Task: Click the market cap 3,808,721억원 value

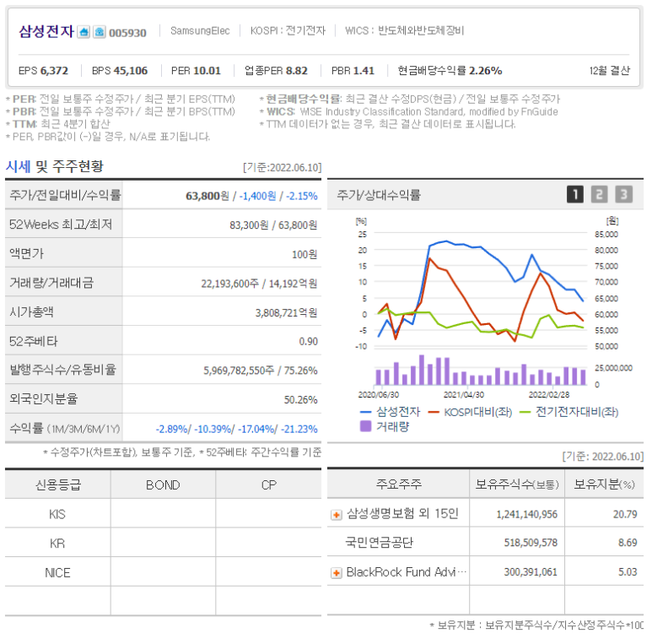Action: coord(286,313)
